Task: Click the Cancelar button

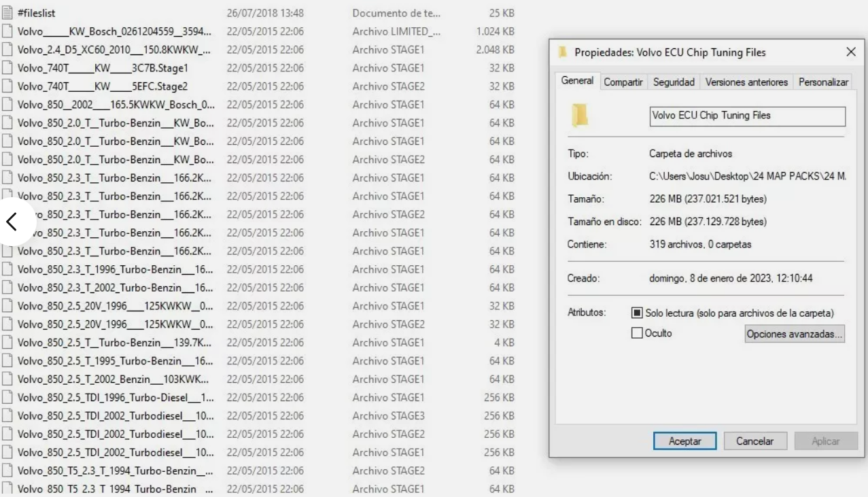Action: [x=755, y=441]
